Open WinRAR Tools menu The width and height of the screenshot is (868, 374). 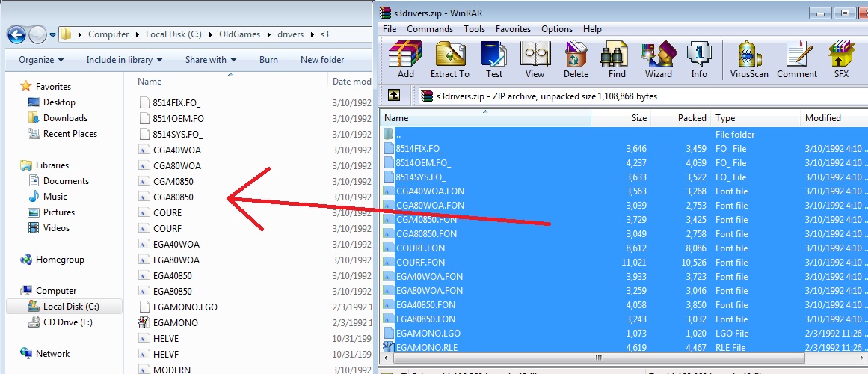pos(474,29)
